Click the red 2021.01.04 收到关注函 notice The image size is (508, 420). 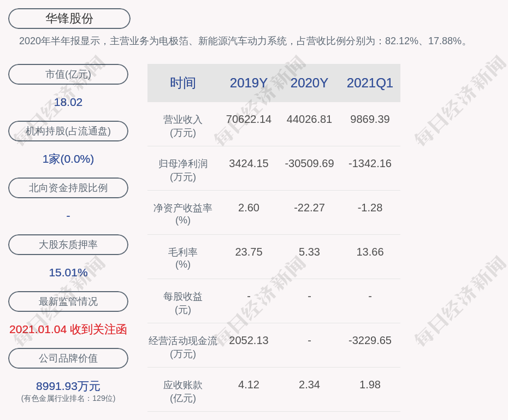point(68,329)
